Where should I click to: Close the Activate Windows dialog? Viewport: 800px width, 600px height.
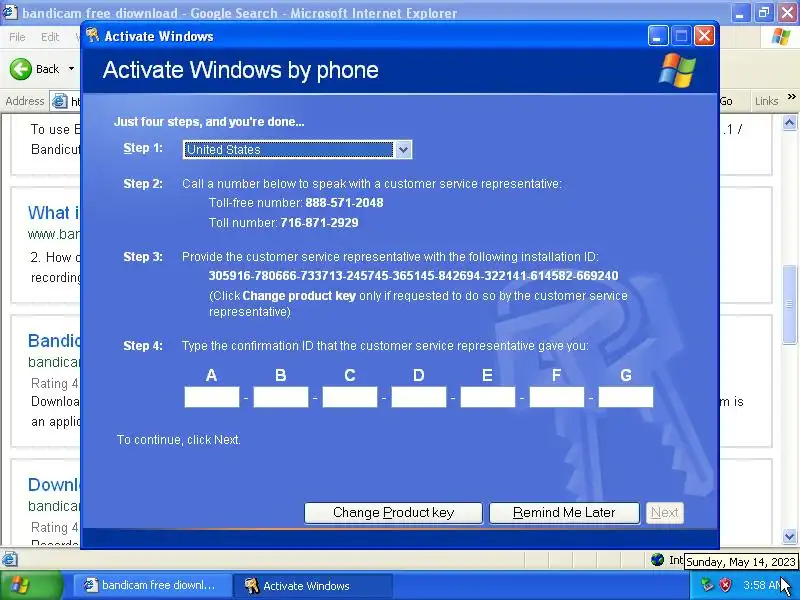tap(705, 36)
